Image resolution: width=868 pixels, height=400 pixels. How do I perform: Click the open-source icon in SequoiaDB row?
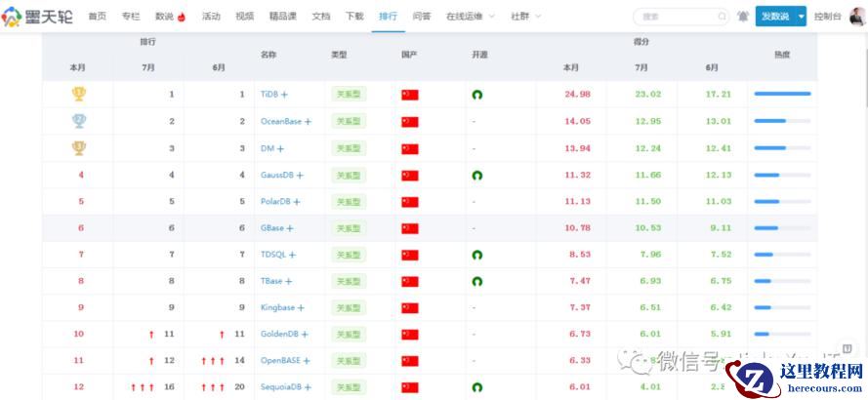pyautogui.click(x=476, y=387)
